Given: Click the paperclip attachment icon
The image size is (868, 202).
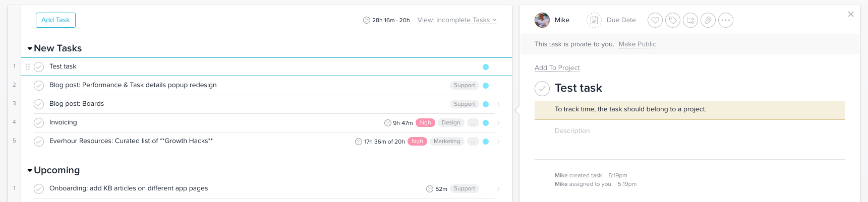Looking at the screenshot, I should click(708, 20).
